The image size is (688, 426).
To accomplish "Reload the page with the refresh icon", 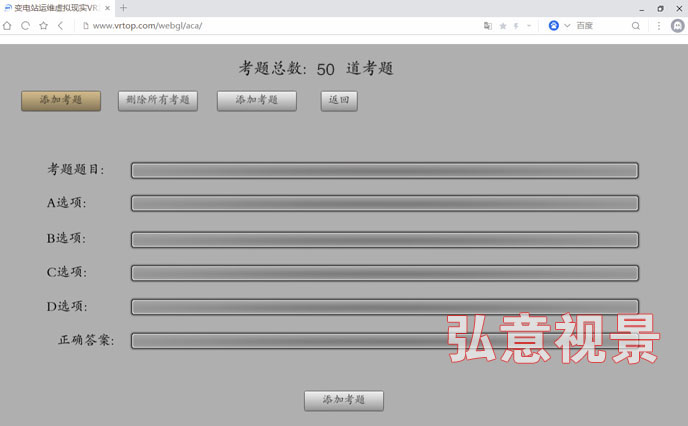I will [x=25, y=26].
